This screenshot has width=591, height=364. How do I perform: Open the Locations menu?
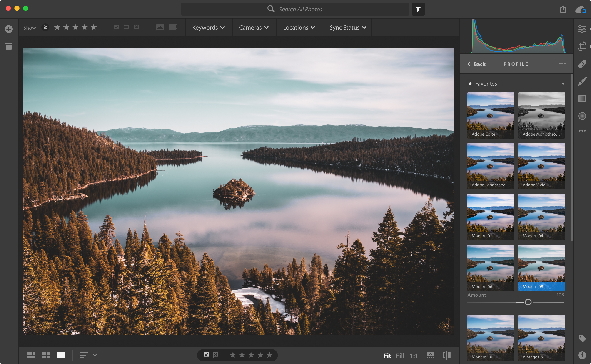tap(299, 27)
